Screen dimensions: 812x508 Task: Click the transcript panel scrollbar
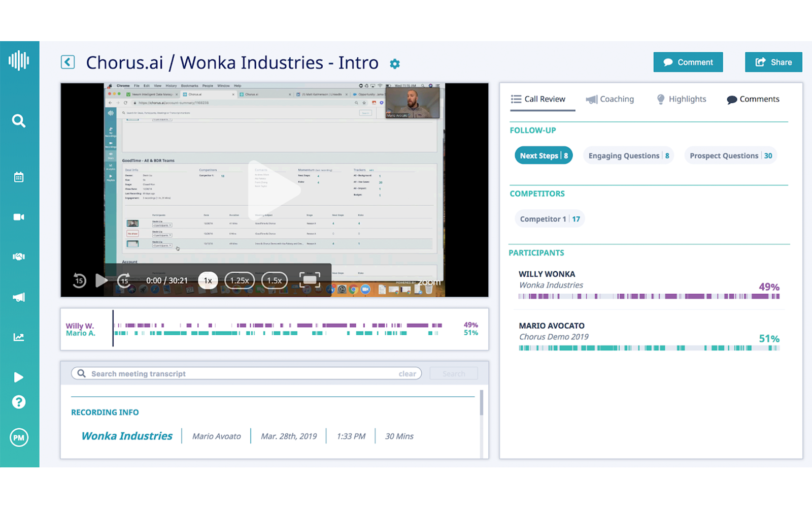(482, 403)
